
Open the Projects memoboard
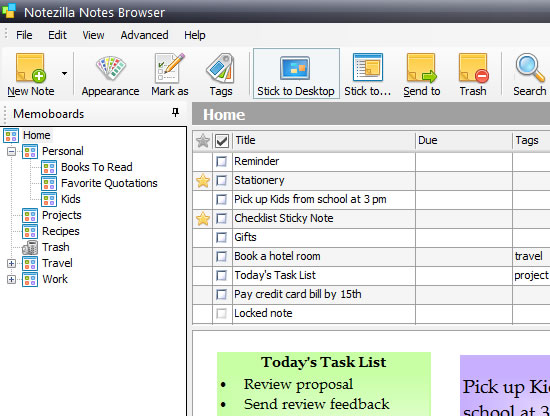tap(61, 215)
